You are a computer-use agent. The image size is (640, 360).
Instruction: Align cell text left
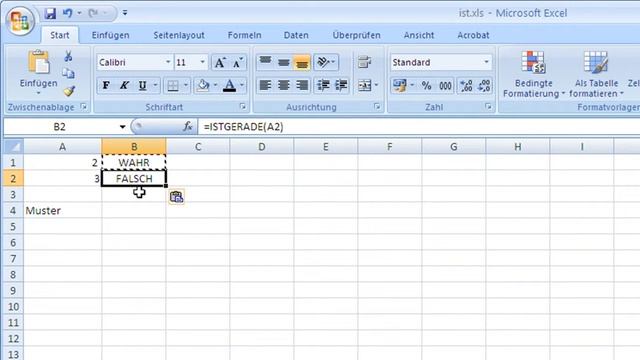pyautogui.click(x=265, y=85)
